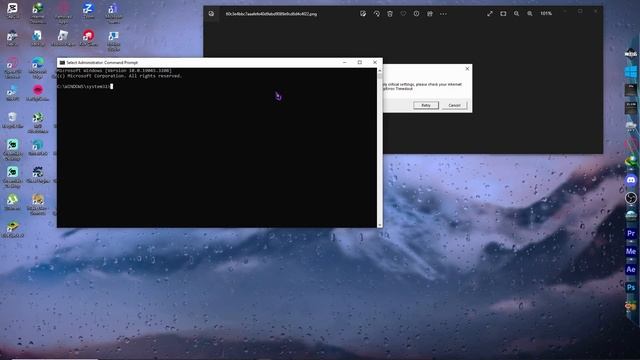Click the After Effects icon in the side dock
Screen dimensions: 640x360
pos(631,269)
